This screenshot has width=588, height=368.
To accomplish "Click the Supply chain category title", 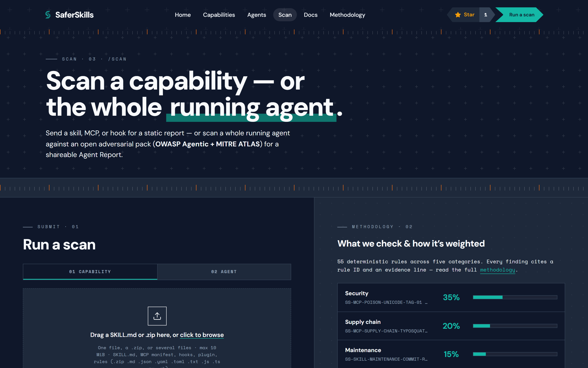I will 363,322.
